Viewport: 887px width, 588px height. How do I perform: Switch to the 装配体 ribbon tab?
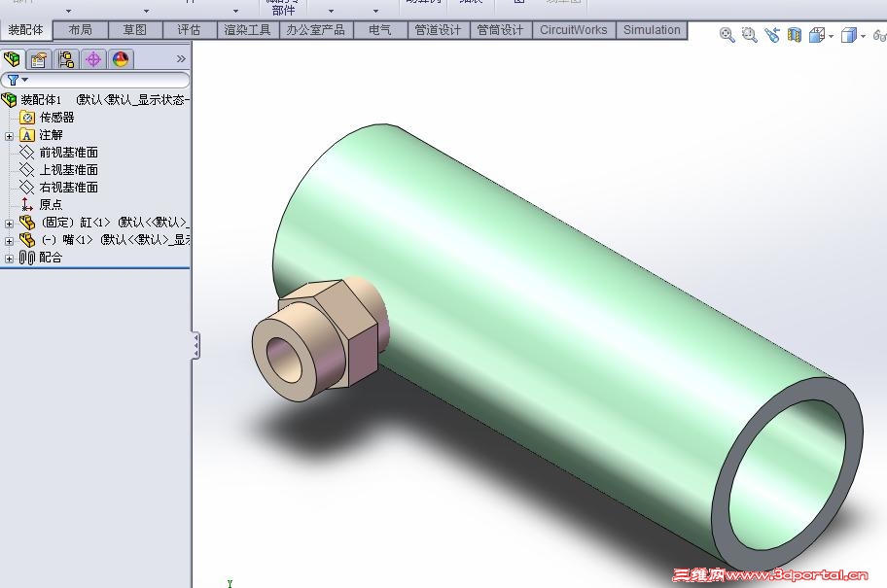click(26, 30)
